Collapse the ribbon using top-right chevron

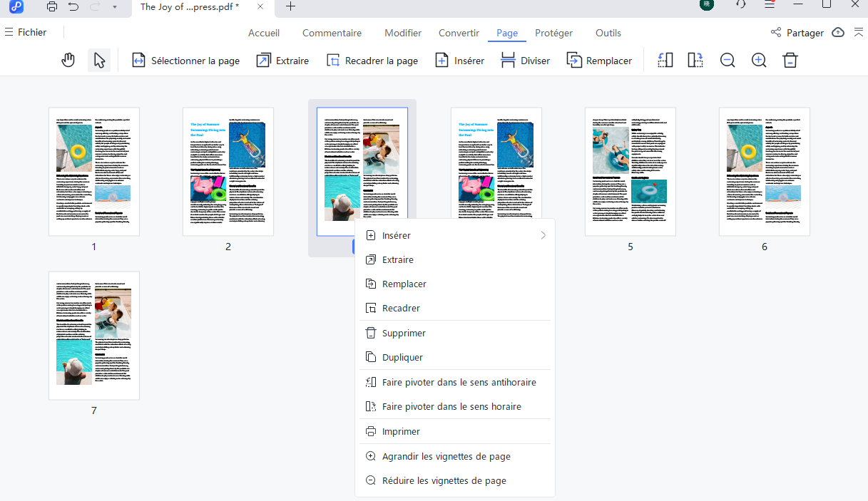(858, 33)
